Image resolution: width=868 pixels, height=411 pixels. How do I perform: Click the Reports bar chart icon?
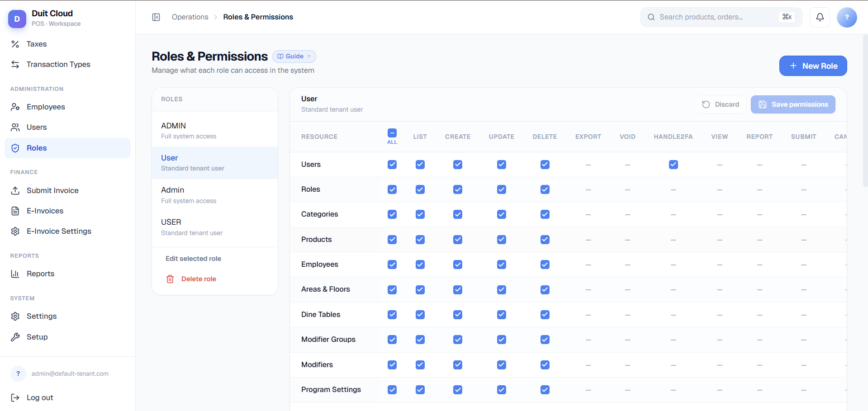click(x=15, y=274)
